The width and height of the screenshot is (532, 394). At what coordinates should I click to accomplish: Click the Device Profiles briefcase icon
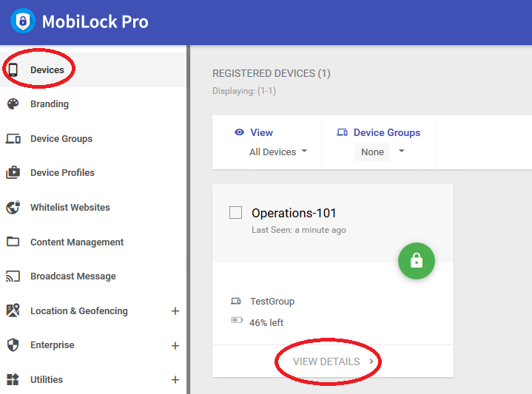click(x=13, y=172)
